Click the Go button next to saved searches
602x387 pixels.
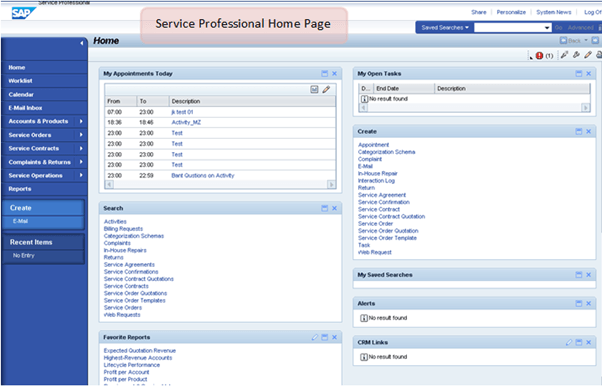(x=558, y=28)
